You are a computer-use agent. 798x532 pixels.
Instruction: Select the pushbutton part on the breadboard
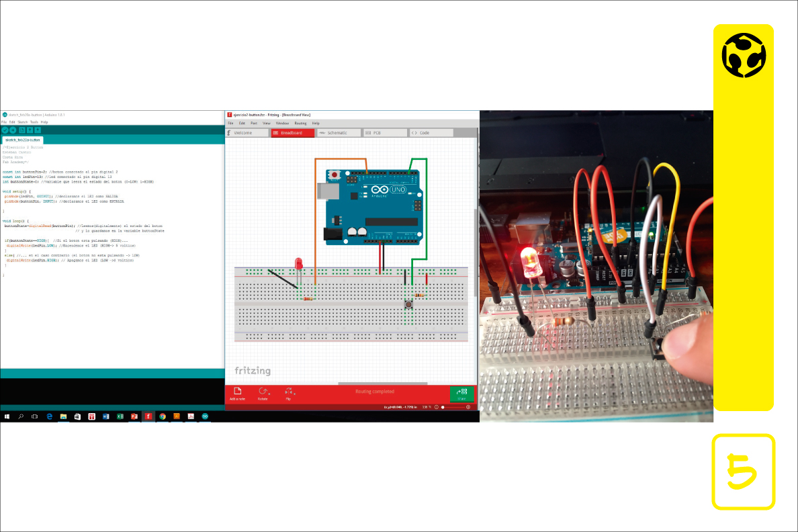pos(408,304)
